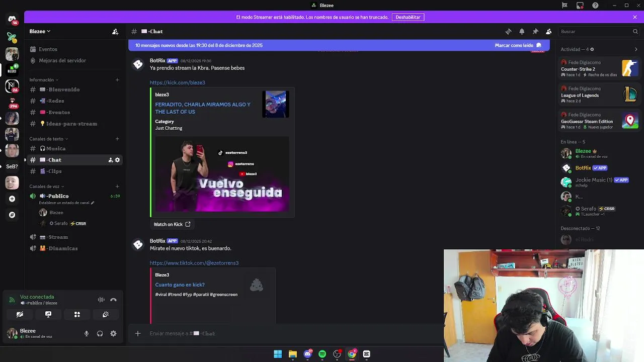Close the streamer mode banner
Image resolution: width=644 pixels, height=362 pixels.
(x=635, y=17)
